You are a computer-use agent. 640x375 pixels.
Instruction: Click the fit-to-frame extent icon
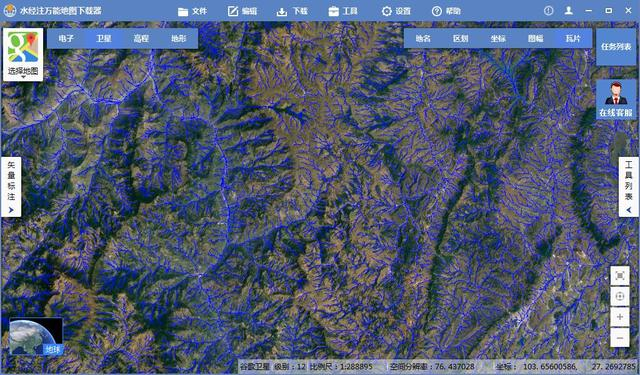(x=620, y=276)
